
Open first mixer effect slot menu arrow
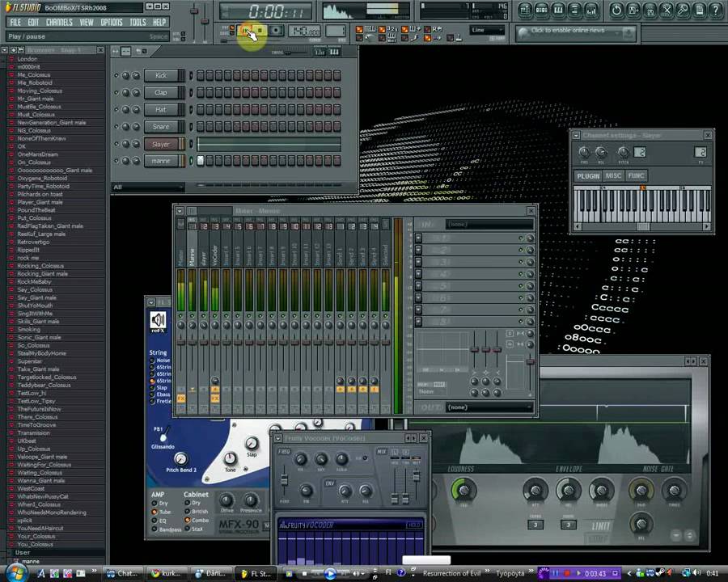tap(418, 238)
